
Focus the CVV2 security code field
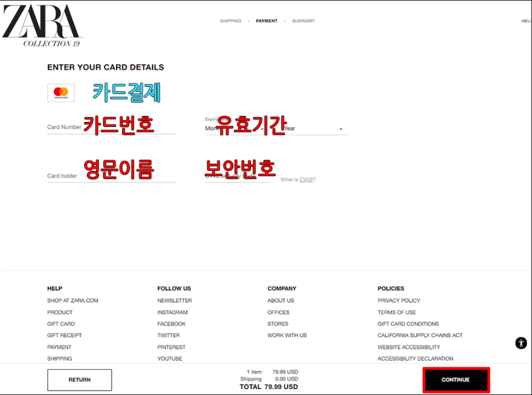click(x=237, y=176)
